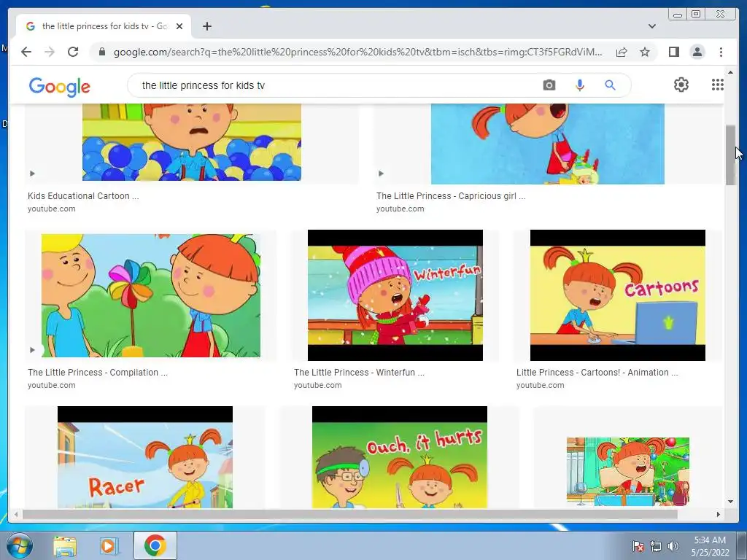
Task: Open the Ouch, it hurts thumbnail
Action: coord(399,457)
